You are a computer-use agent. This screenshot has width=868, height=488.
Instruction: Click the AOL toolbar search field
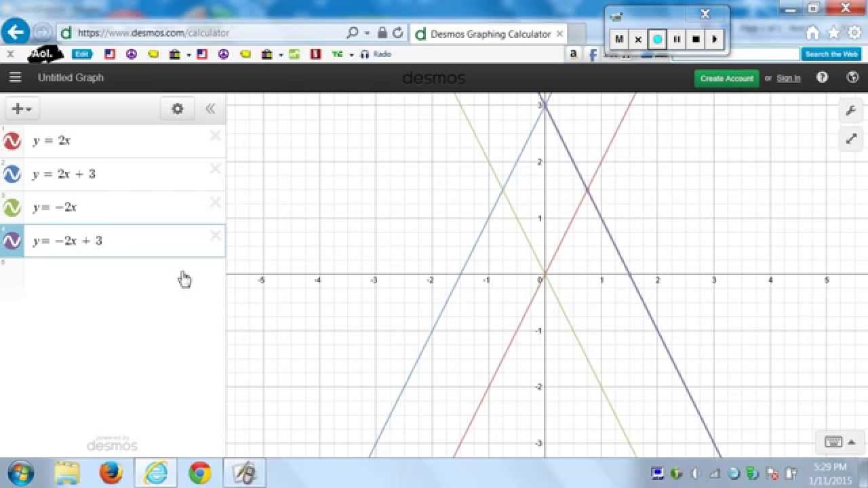735,54
